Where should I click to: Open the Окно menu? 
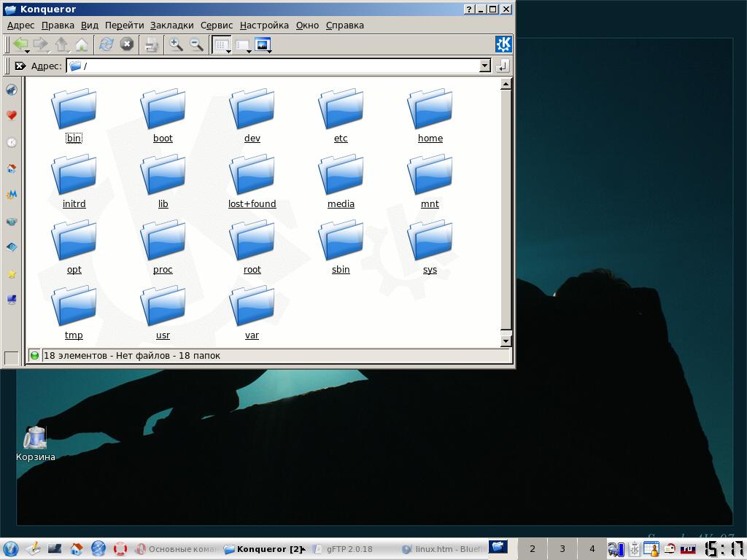[307, 26]
